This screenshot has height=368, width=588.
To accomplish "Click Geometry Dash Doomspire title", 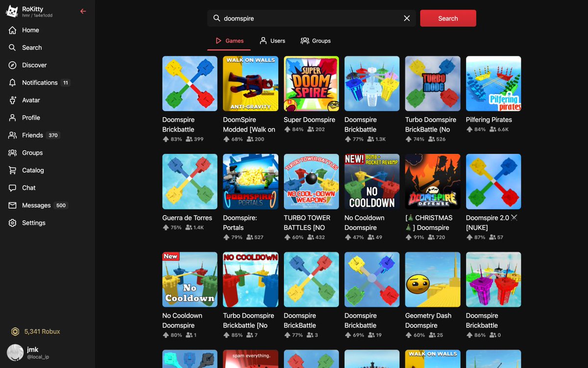I will click(428, 320).
